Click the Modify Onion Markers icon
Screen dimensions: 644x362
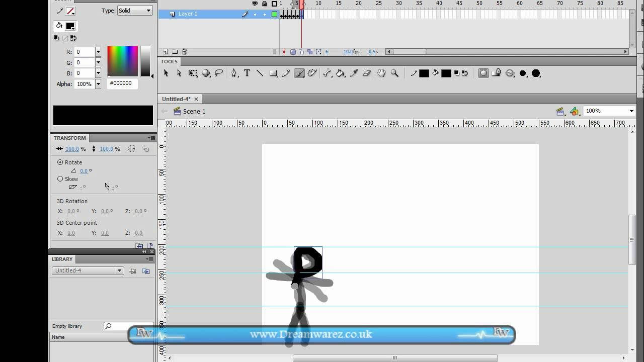(x=318, y=52)
